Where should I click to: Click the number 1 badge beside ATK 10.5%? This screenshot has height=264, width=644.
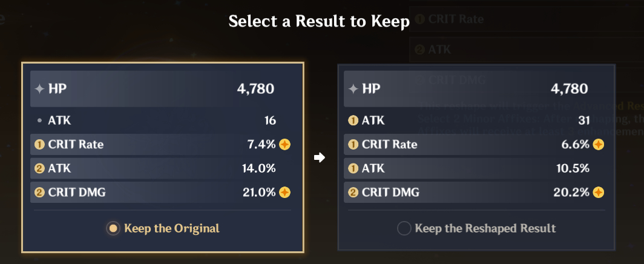353,169
